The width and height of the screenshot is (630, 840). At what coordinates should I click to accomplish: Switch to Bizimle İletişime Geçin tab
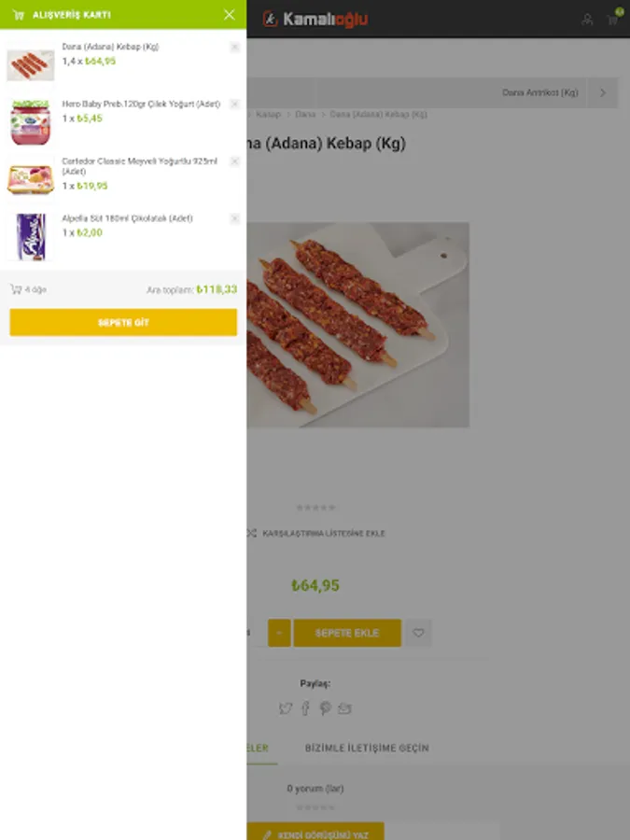367,748
